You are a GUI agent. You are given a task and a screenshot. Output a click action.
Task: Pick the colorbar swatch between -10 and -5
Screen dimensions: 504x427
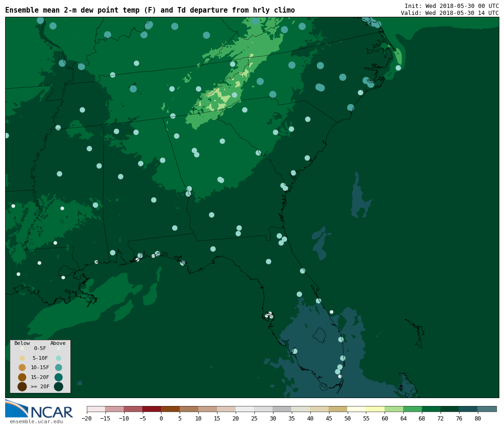133,409
